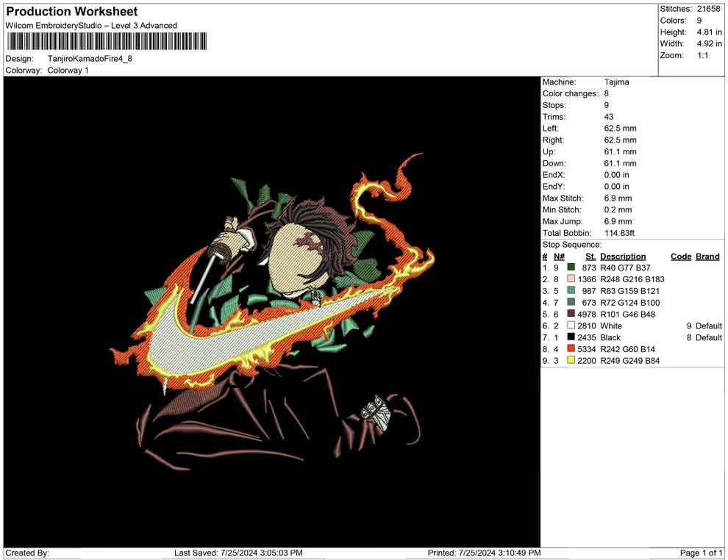
Task: Click the Default brand in White row
Action: [709, 326]
